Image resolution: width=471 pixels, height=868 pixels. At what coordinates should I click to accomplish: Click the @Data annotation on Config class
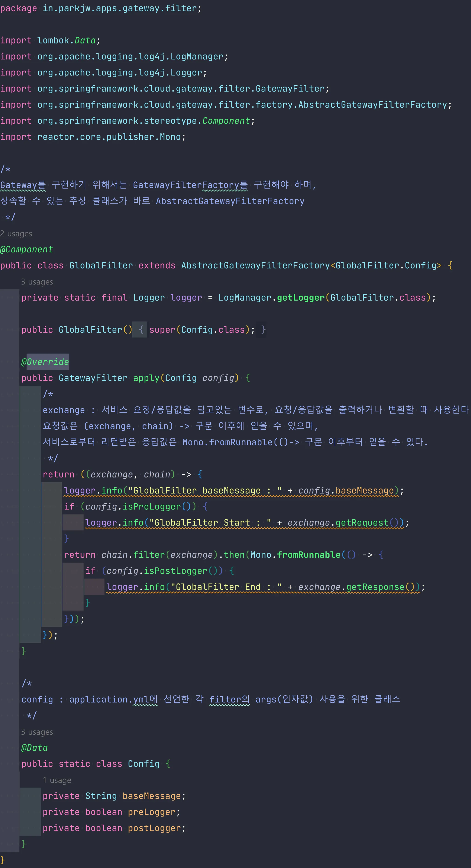[34, 748]
